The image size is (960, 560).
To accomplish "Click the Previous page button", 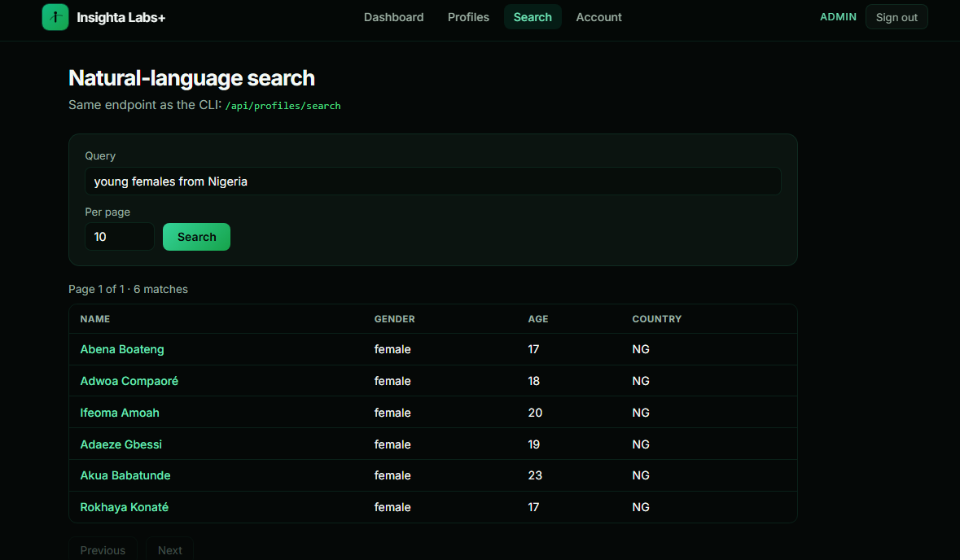I will (103, 549).
